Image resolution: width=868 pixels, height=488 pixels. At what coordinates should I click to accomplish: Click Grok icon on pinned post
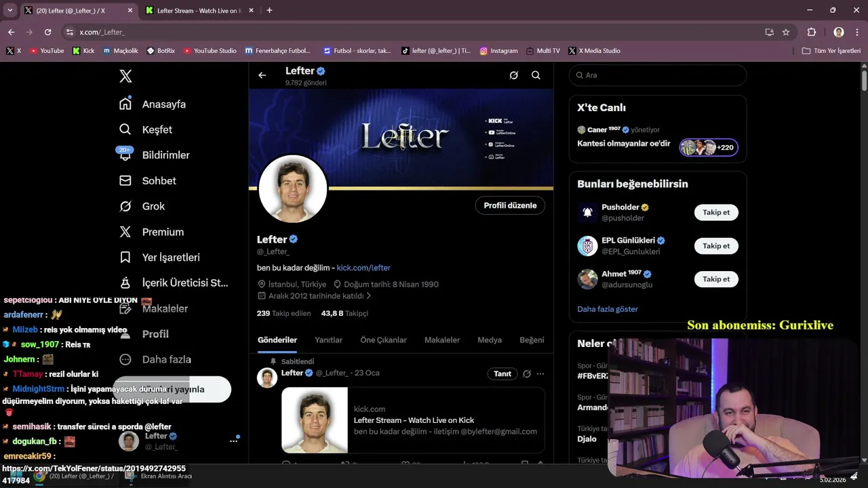coord(527,373)
